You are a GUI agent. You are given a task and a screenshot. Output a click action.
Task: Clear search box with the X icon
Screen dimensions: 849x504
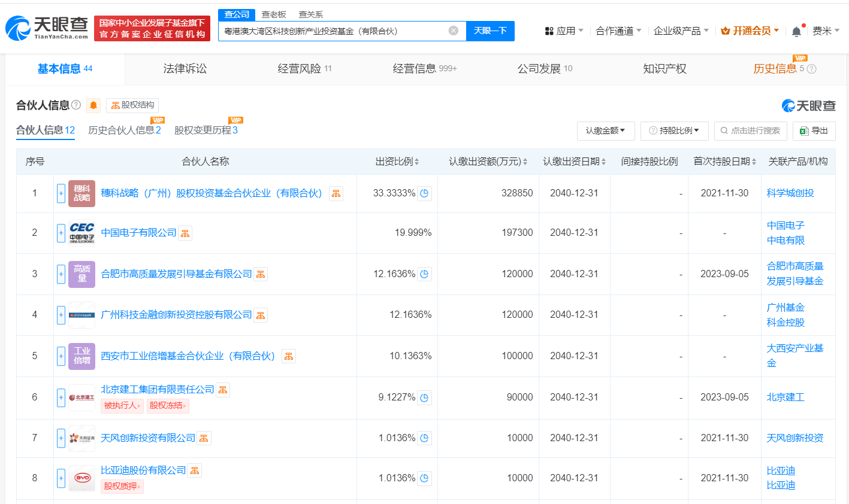pyautogui.click(x=454, y=31)
